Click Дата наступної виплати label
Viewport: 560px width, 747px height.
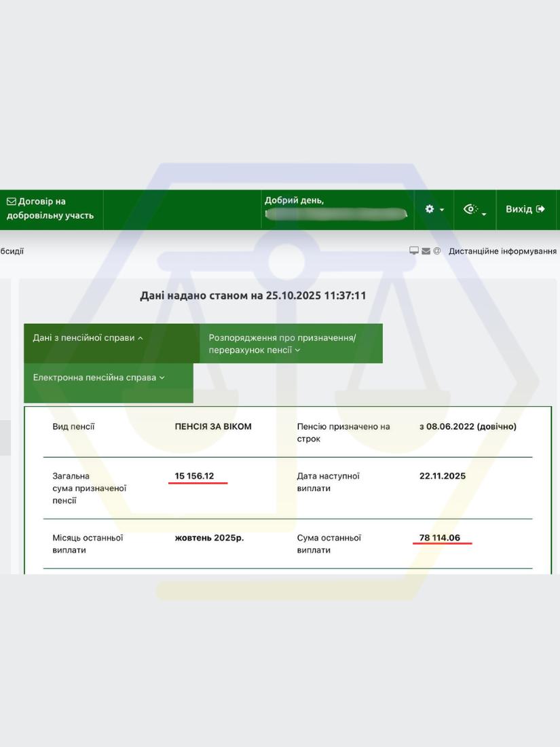pos(328,482)
